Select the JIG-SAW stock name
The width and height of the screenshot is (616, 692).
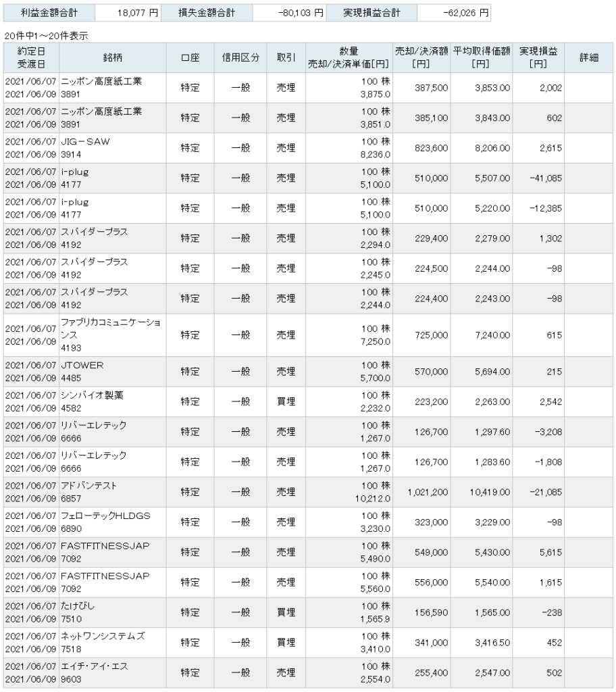[85, 142]
